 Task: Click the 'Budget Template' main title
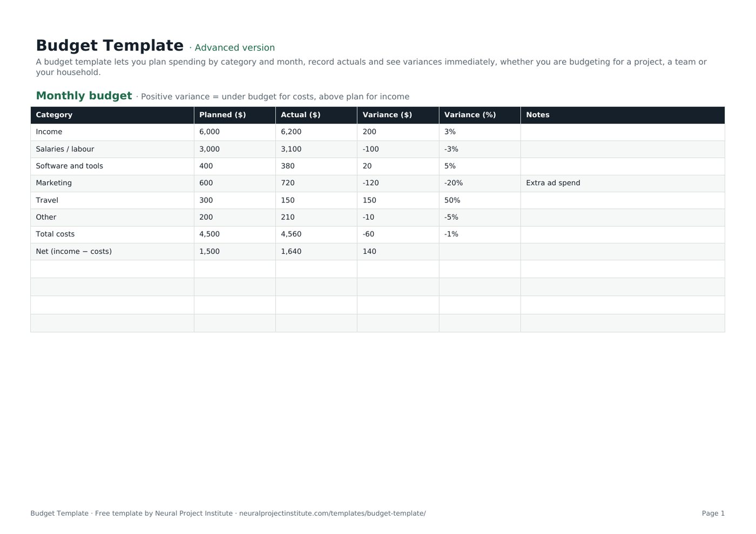coord(110,46)
